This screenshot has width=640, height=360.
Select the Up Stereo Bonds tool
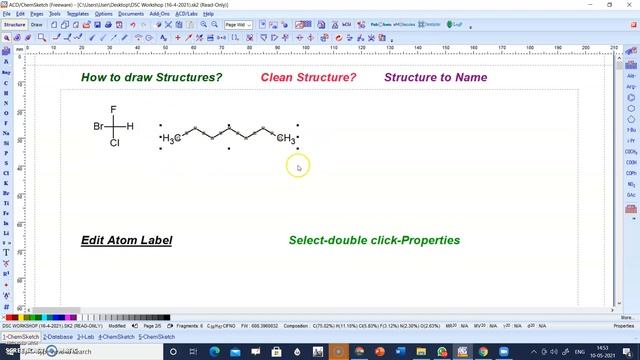tap(92, 38)
